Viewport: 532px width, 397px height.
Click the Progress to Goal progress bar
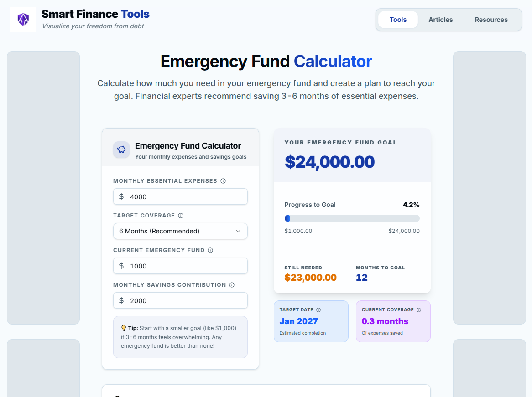[x=352, y=218]
